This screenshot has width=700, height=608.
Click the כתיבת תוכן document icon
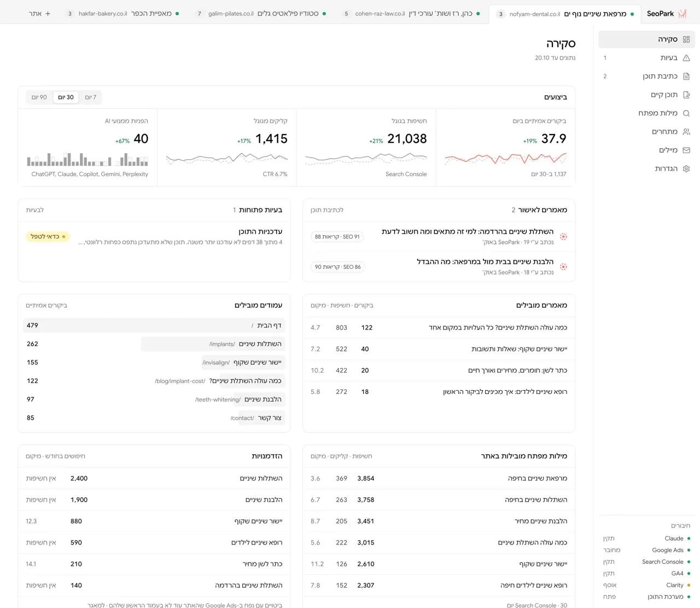point(686,77)
